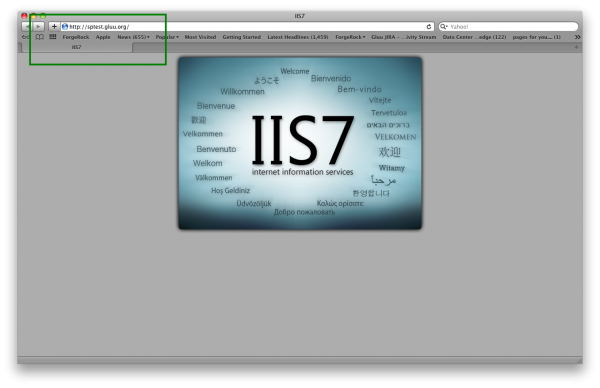Viewport: 600px width, 388px height.
Task: Expand the Popular bookmarks dropdown
Action: pos(167,37)
